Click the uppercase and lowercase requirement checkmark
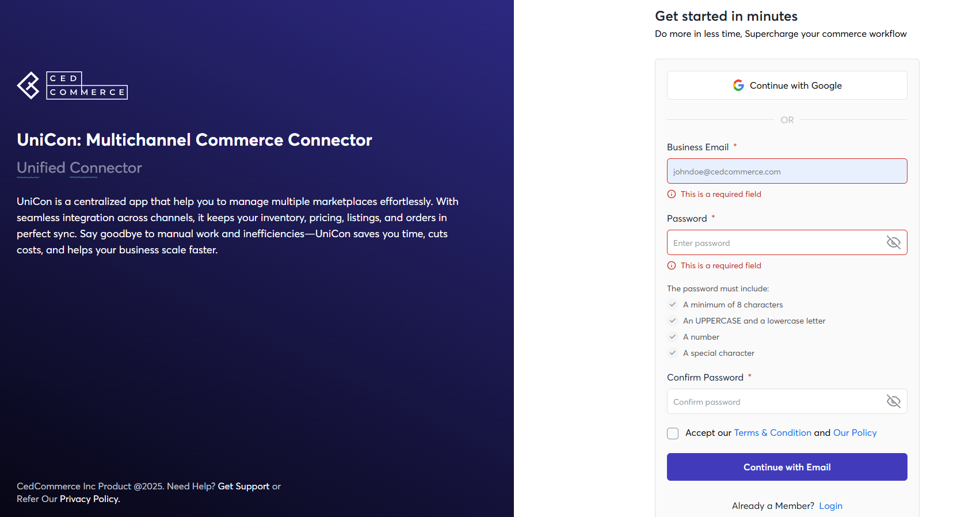Screen dimensions: 980x517 pos(673,321)
